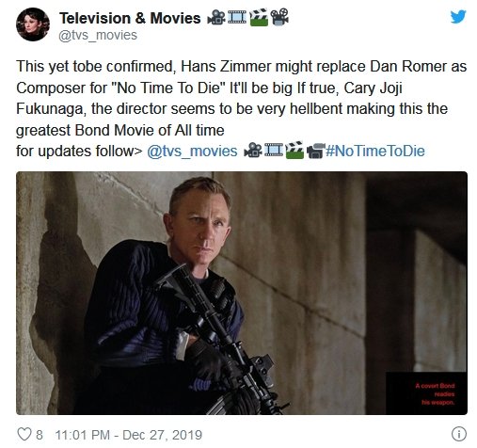Image resolution: width=477 pixels, height=448 pixels.
Task: Click the clapperboard emoji in the account name
Action: point(259,17)
